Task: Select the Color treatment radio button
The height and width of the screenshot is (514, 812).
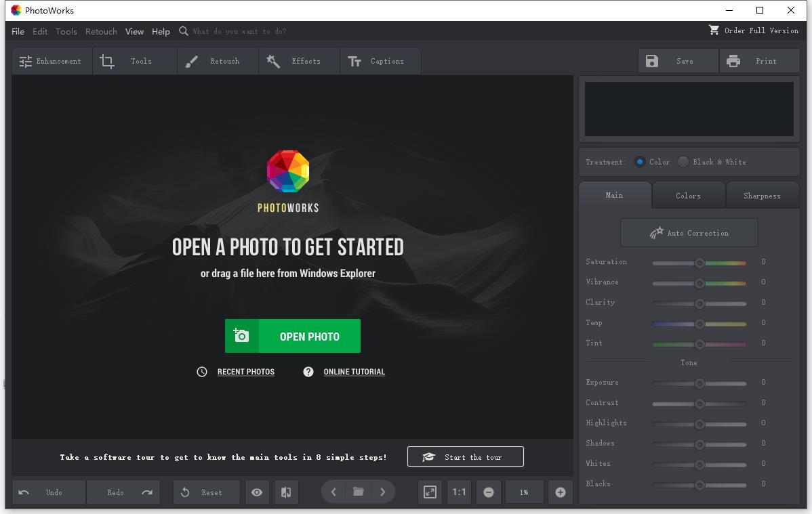Action: pyautogui.click(x=639, y=162)
